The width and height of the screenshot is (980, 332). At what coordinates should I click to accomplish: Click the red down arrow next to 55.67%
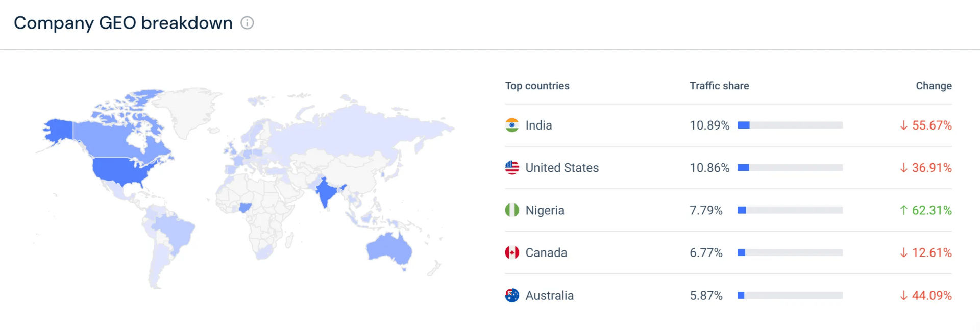[x=903, y=125]
